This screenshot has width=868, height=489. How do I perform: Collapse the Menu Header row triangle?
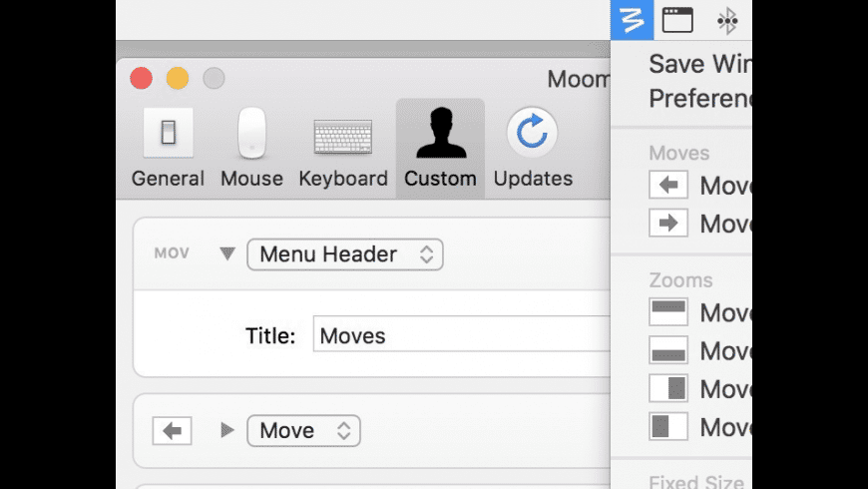coord(227,253)
